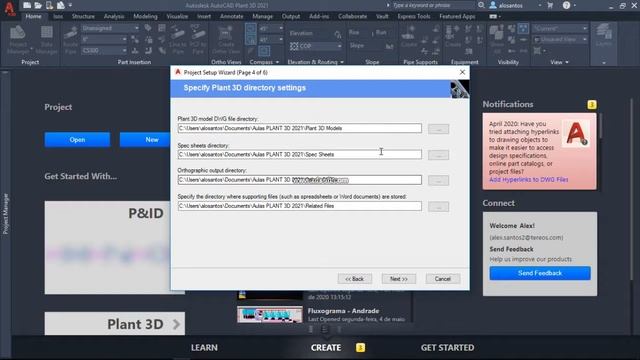640x360 pixels.
Task: Click the search magnifier icon in title bar
Action: 482,5
